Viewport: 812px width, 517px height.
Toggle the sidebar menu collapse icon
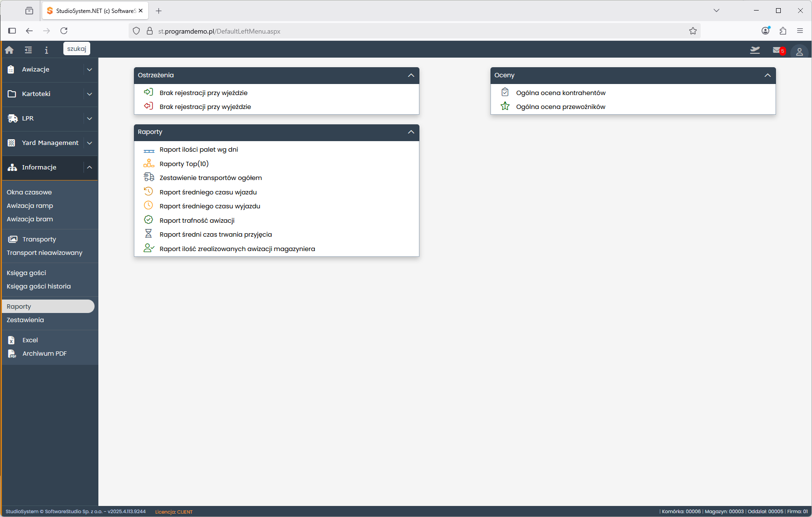(x=28, y=50)
